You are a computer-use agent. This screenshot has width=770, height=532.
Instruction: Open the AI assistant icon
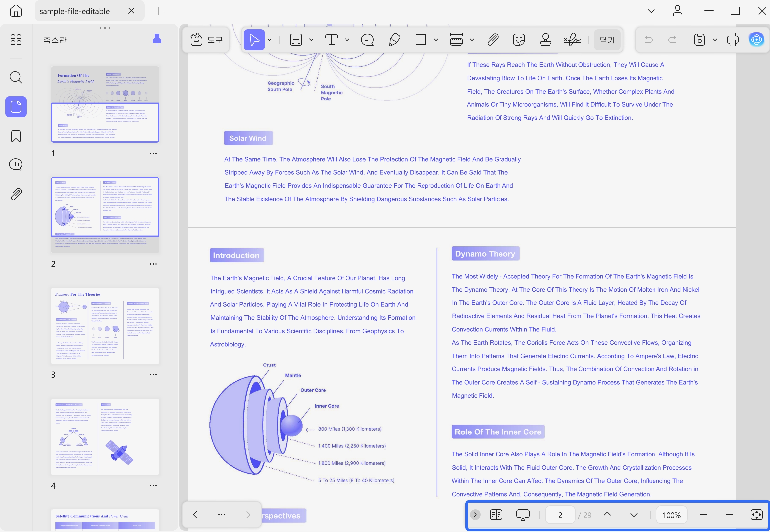pyautogui.click(x=756, y=40)
